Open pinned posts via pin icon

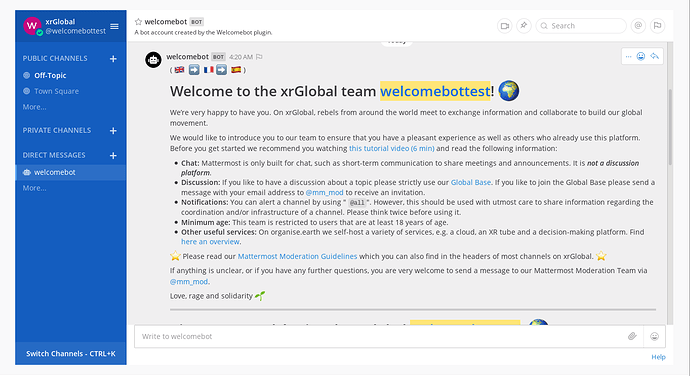pos(524,26)
